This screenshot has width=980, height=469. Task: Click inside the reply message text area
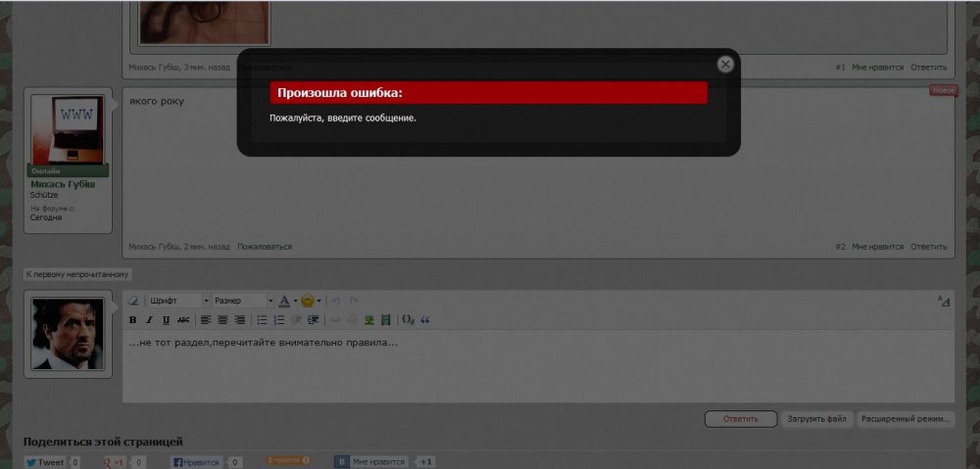click(x=538, y=366)
